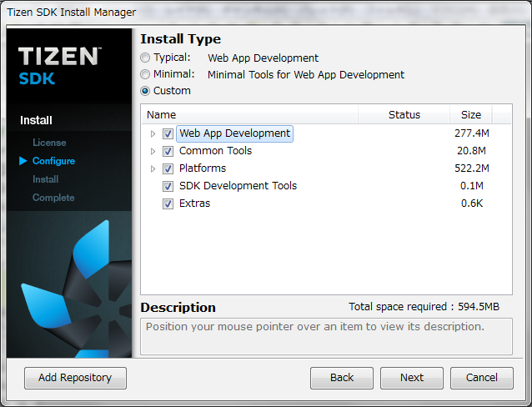Click the 277.4M size value
The image size is (532, 407).
pyautogui.click(x=472, y=133)
